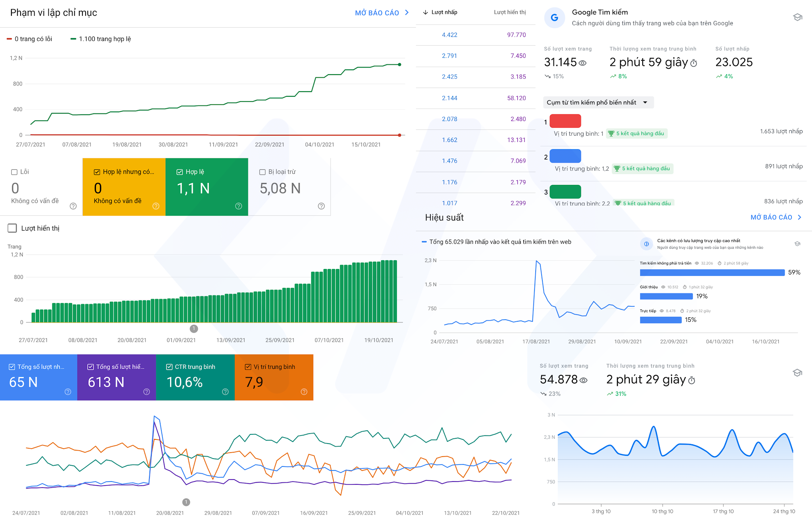
Task: Click the help icon in the green Hợp lệ tile
Action: point(238,206)
